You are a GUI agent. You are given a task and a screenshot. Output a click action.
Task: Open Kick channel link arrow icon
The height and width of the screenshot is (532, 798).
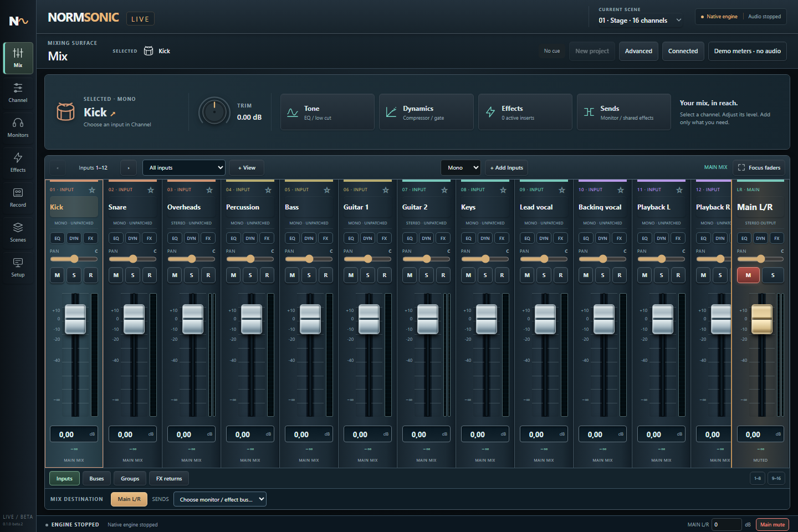click(113, 114)
